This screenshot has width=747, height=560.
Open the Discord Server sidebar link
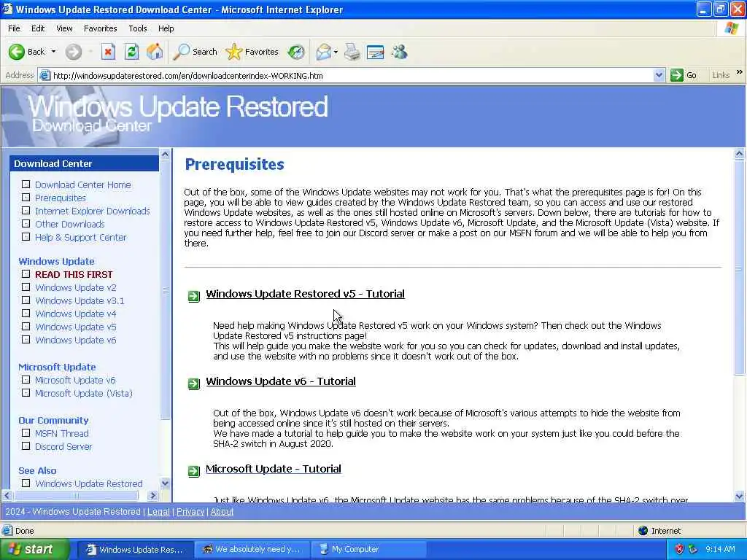tap(63, 447)
